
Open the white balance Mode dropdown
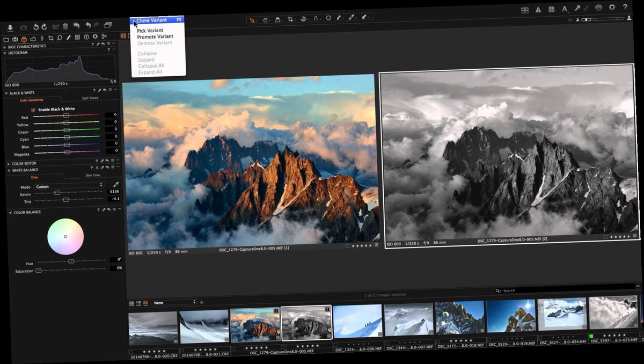[x=70, y=186]
